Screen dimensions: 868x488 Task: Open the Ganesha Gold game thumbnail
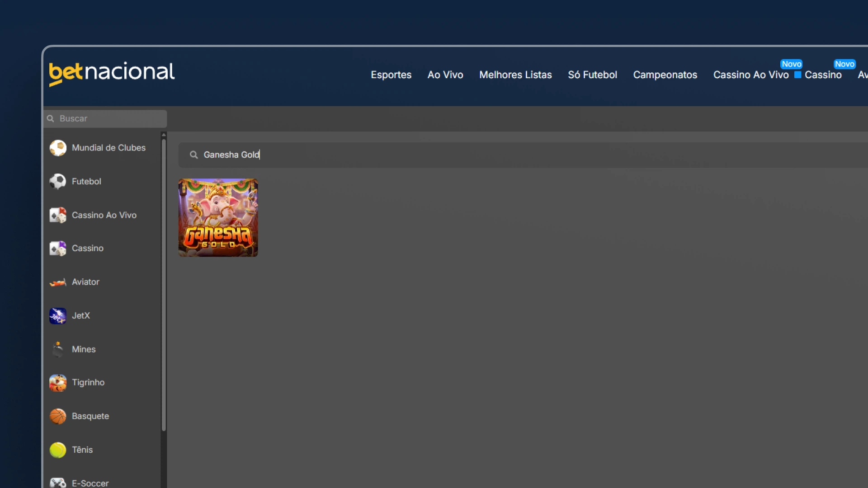pos(218,217)
